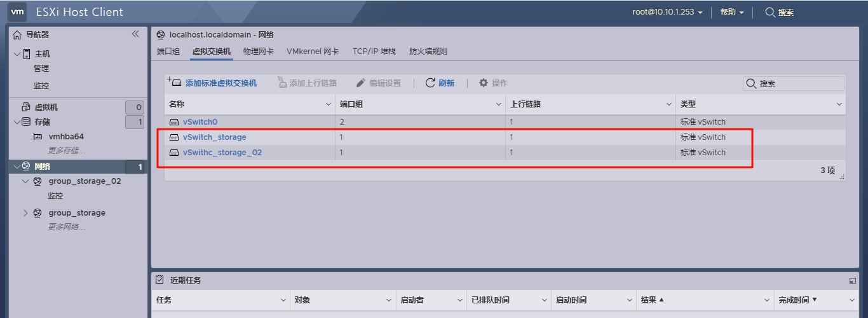Select 虚拟机 in the navigator
Screen dimensions: 868x318
point(46,107)
